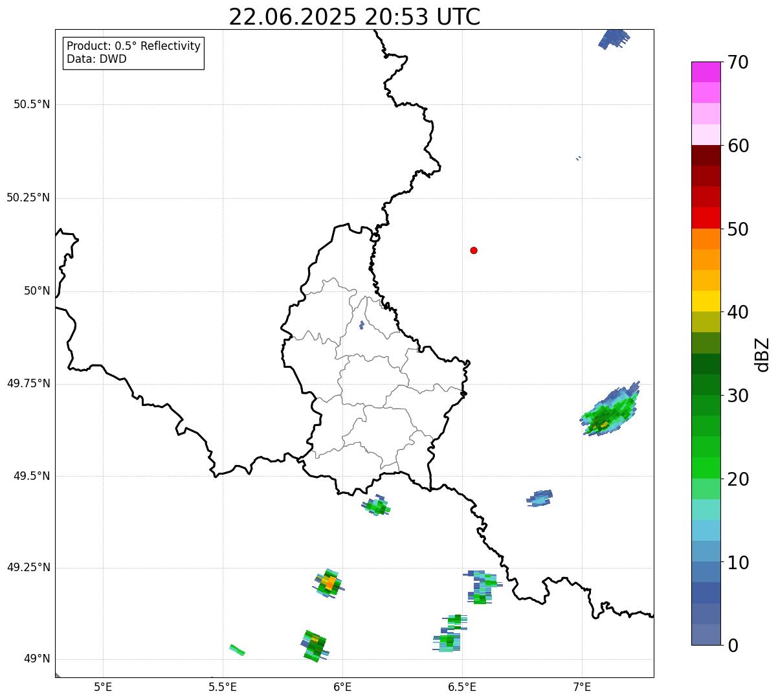778x700 pixels.
Task: Click the small echo just below Luxembourg's southern border
Action: [x=377, y=506]
